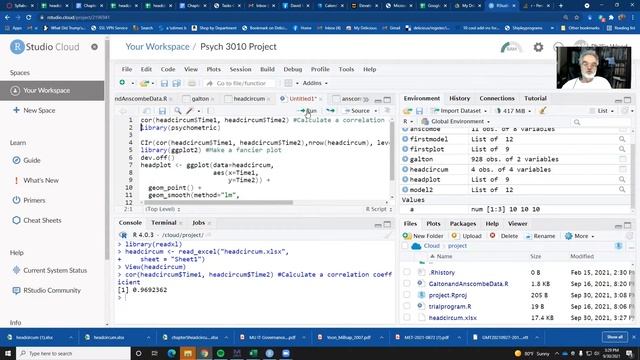Check the project.Rproj checkbox

click(407, 295)
